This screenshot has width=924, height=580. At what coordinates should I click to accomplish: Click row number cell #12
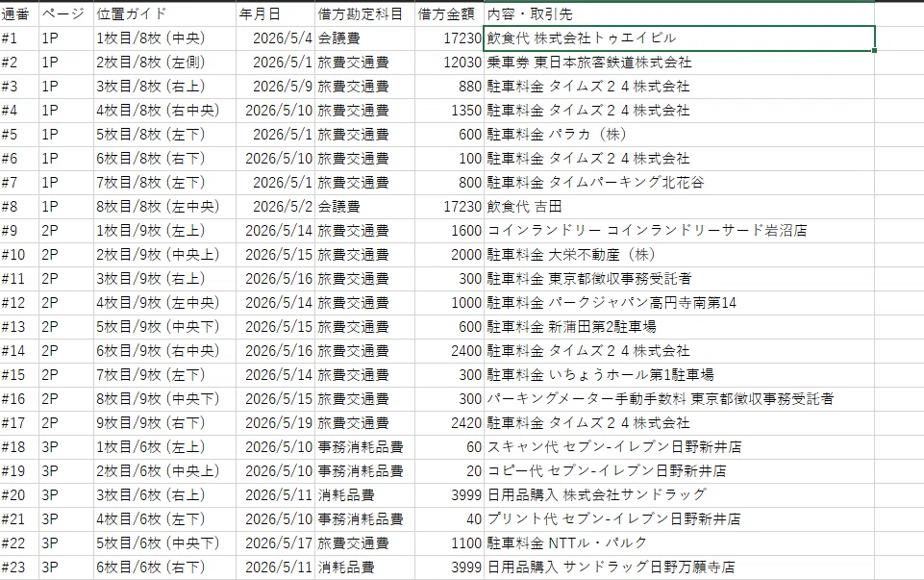(x=19, y=303)
